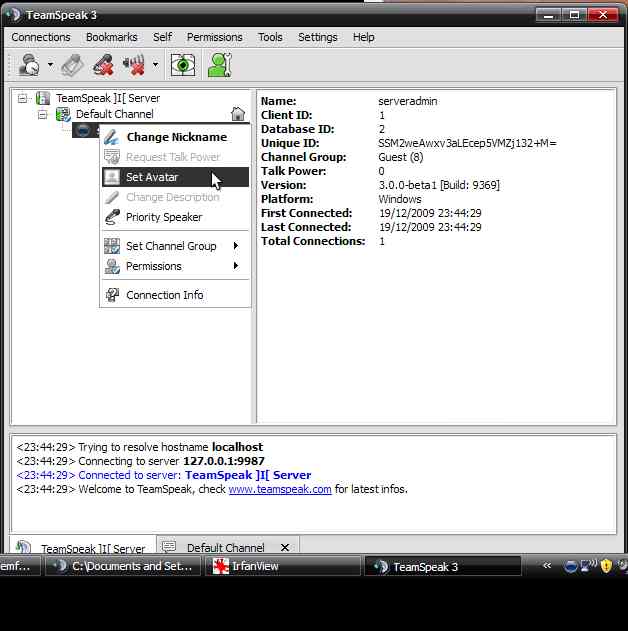The width and height of the screenshot is (628, 631).
Task: Click the First Connected timestamp value
Action: 430,213
